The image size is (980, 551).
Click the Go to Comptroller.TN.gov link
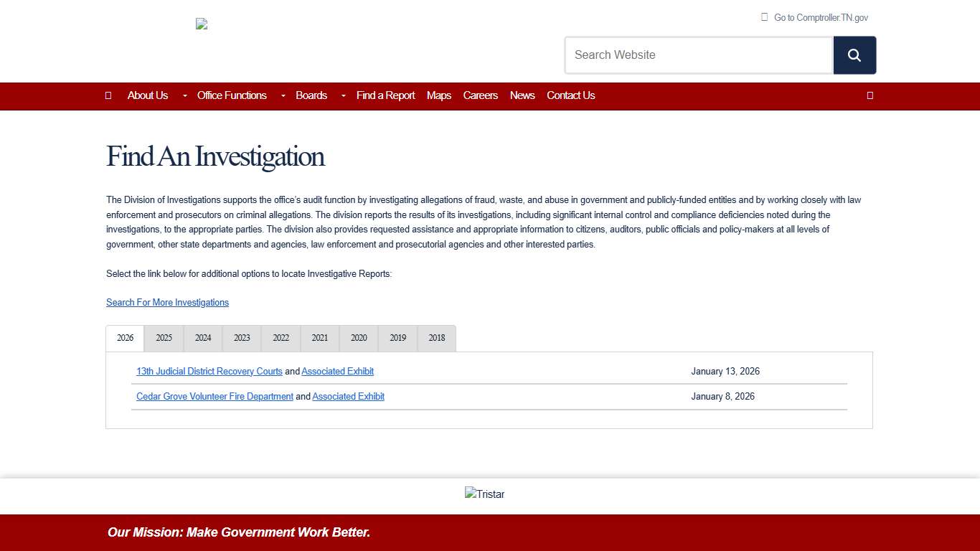[x=820, y=17]
